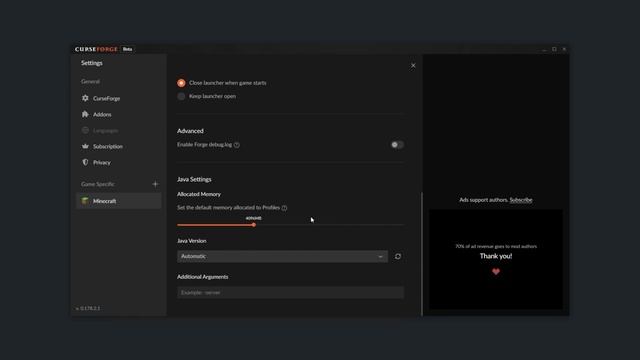Select Minecraft game-specific settings
Viewport: 640px width, 360px height.
click(118, 201)
